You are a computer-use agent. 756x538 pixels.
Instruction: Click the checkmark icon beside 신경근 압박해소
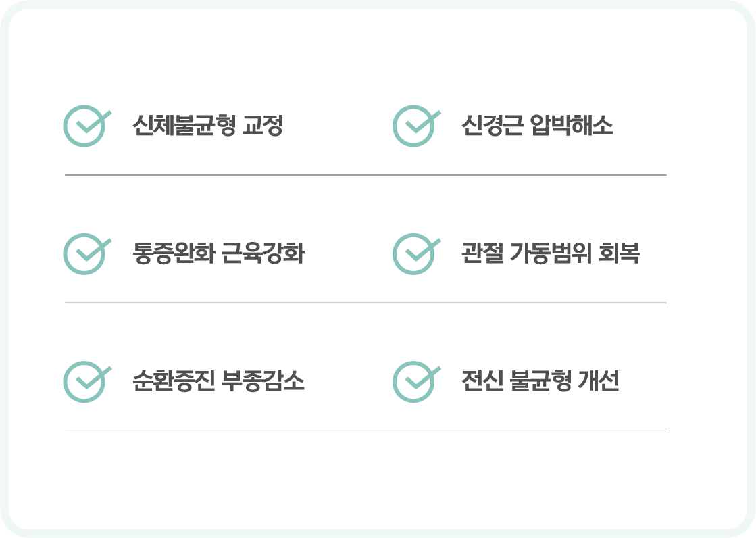coord(414,126)
